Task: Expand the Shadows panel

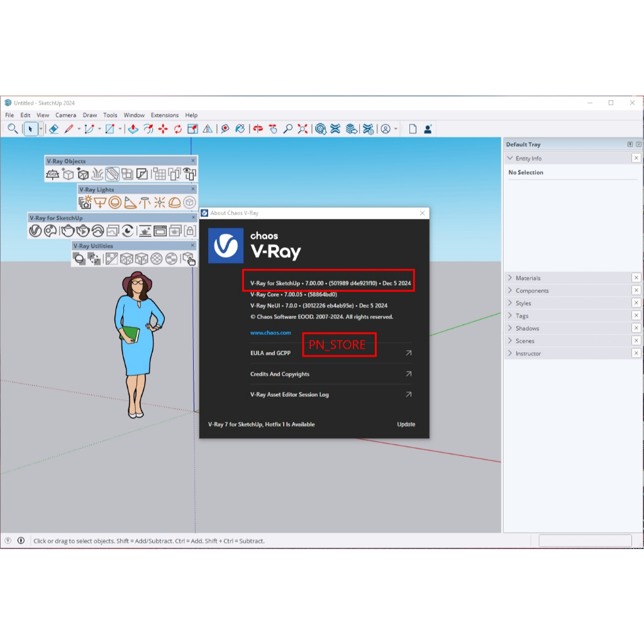Action: (510, 328)
